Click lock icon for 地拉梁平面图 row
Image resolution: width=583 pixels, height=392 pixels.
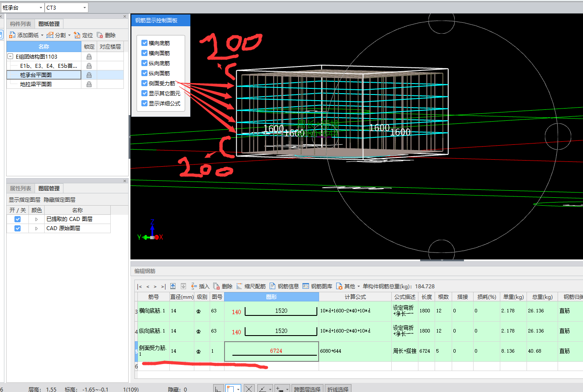(x=89, y=84)
